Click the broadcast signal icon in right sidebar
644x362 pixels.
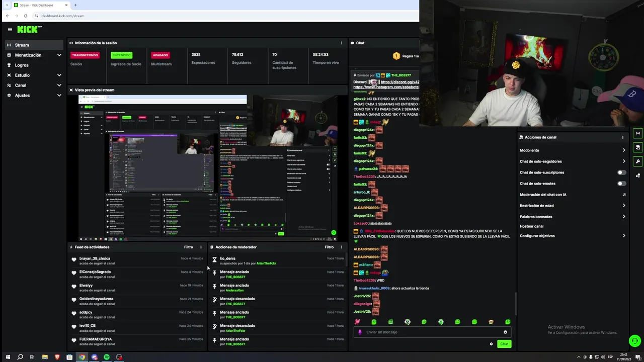pos(638,133)
